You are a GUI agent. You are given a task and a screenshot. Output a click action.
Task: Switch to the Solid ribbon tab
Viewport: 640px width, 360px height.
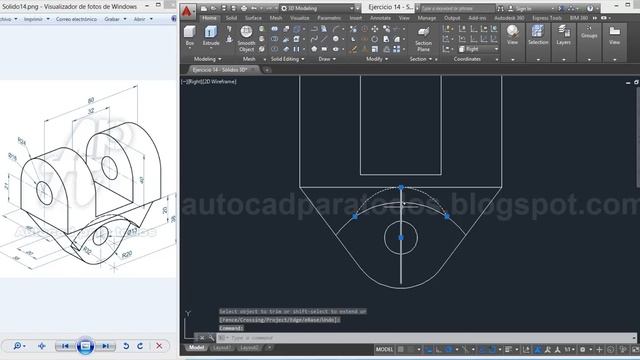click(231, 18)
